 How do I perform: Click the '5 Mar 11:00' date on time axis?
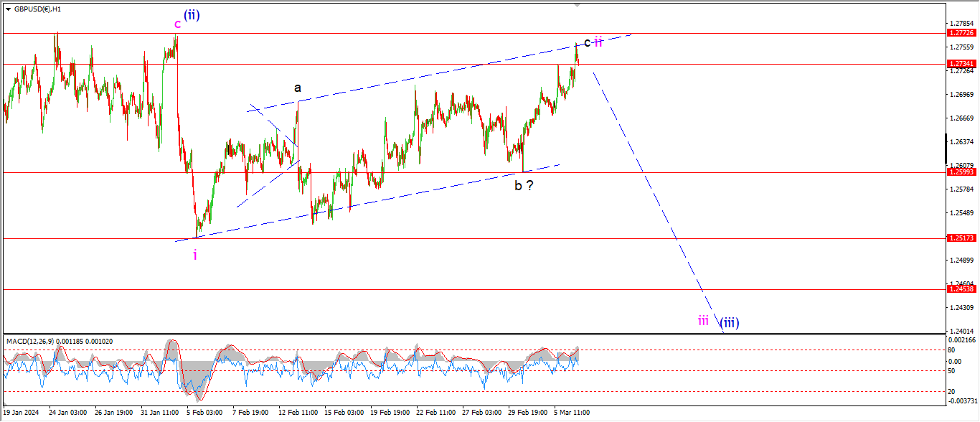click(572, 413)
